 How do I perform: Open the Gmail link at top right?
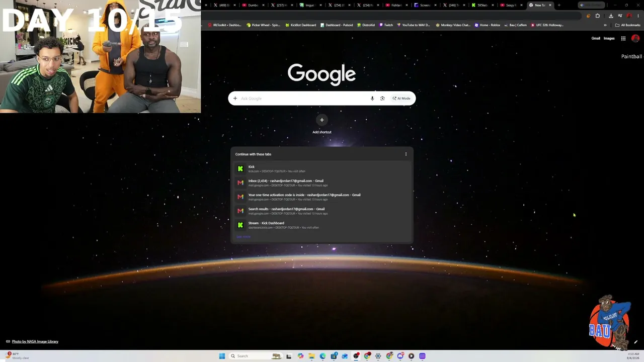pos(596,38)
